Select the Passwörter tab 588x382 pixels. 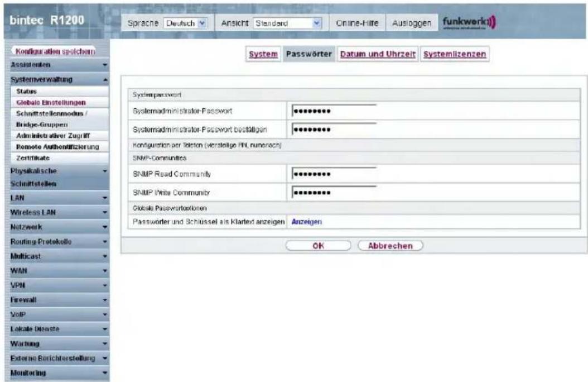(309, 54)
